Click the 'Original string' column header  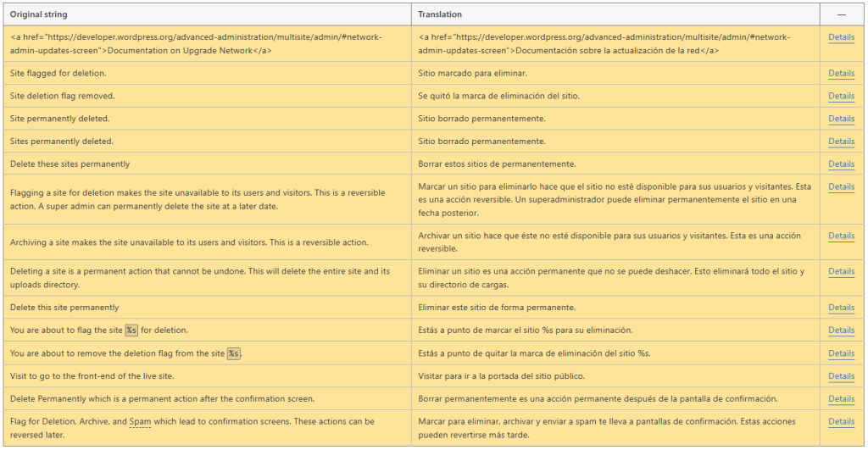coord(39,14)
